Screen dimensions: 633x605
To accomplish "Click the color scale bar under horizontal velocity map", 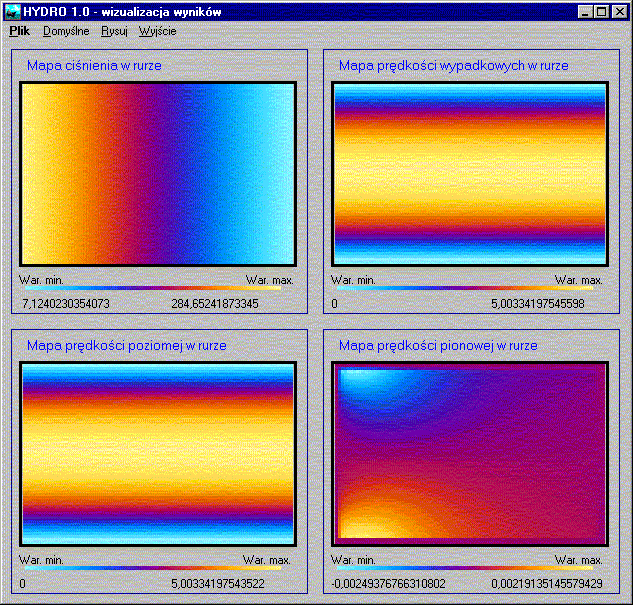I will coord(153,568).
